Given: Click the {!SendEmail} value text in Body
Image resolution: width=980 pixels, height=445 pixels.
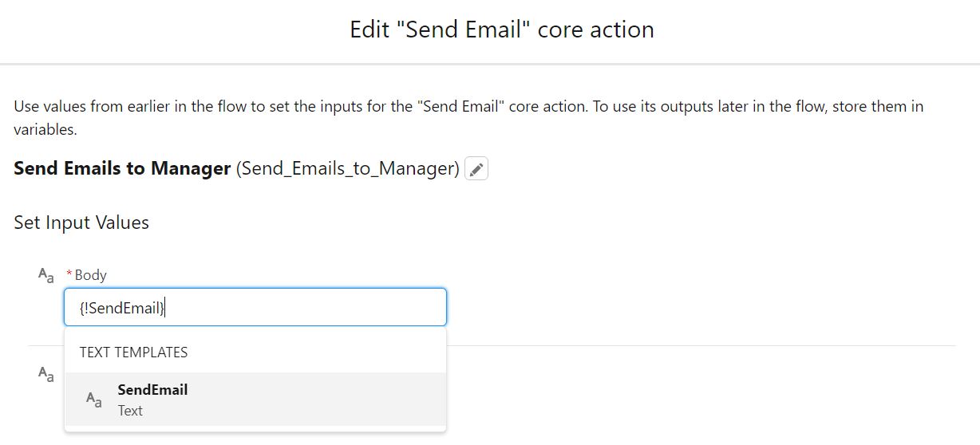Looking at the screenshot, I should point(122,308).
